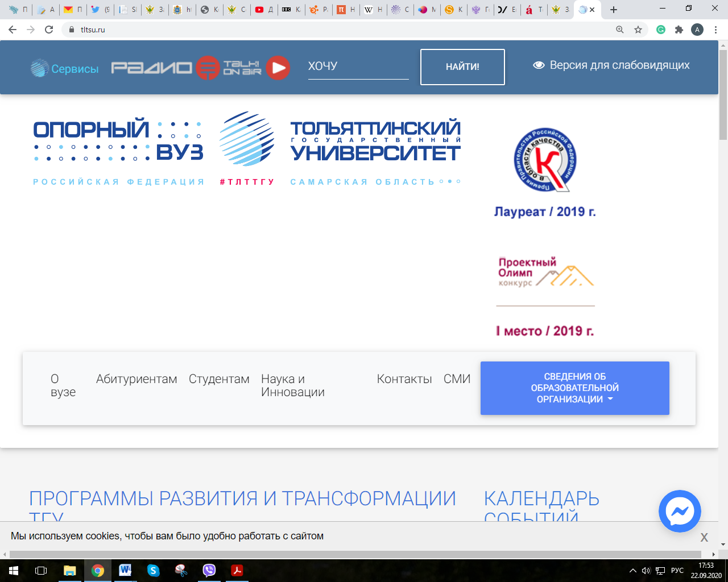Expand Сведения об образовательной организации dropdown
The image size is (728, 582).
pos(575,388)
